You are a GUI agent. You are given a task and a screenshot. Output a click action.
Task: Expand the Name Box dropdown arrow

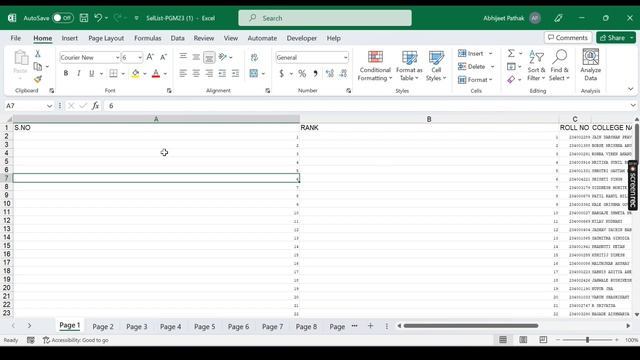click(49, 106)
